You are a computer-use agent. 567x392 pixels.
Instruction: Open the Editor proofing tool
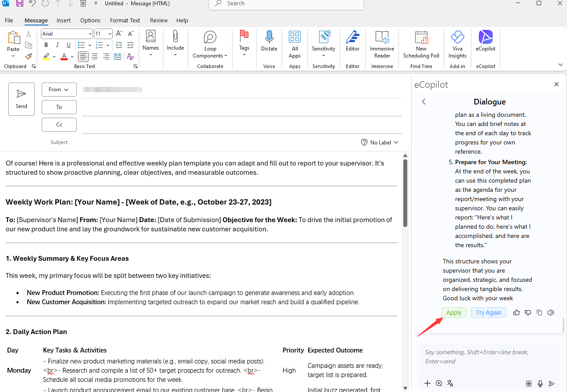[352, 41]
